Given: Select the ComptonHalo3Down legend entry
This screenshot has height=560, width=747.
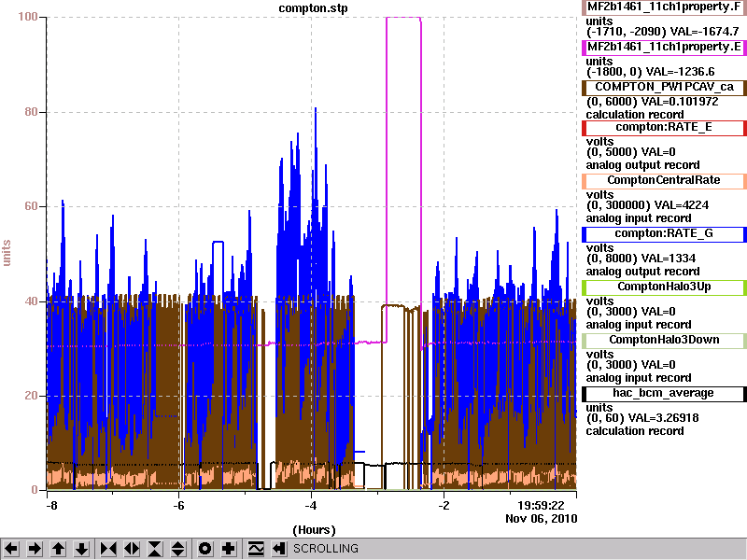Looking at the screenshot, I should point(664,341).
